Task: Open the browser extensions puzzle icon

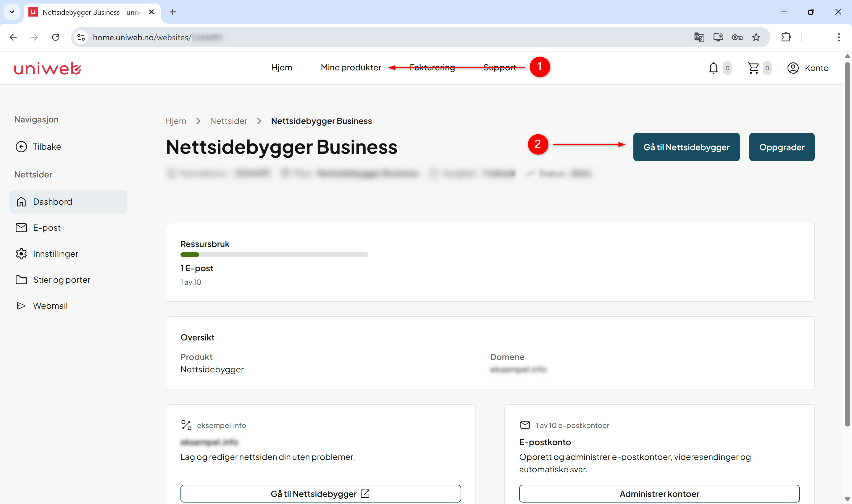Action: (786, 37)
